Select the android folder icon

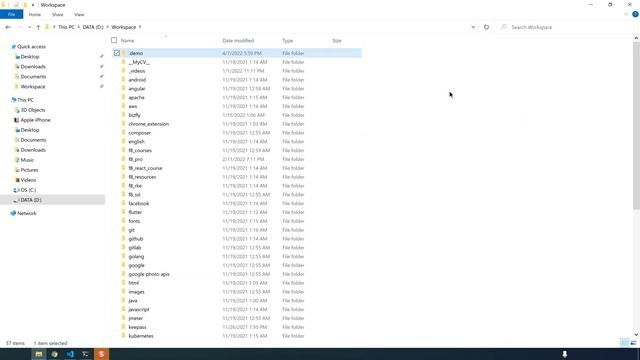point(124,80)
